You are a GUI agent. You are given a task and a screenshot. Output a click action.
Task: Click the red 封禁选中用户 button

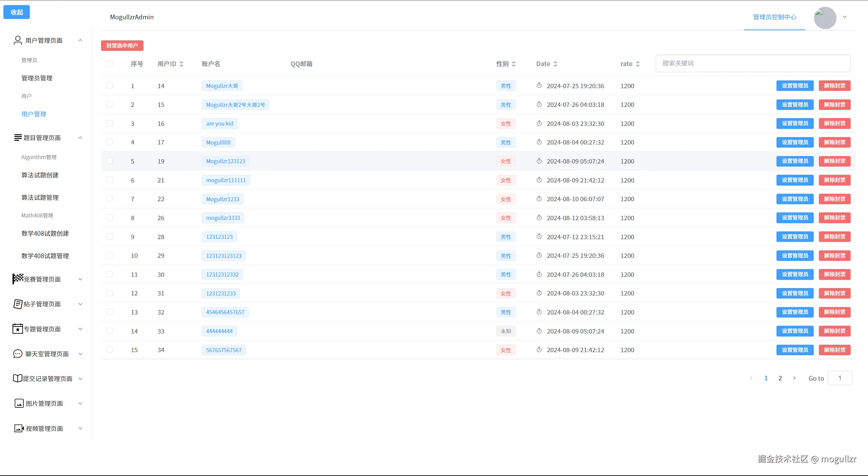(122, 45)
